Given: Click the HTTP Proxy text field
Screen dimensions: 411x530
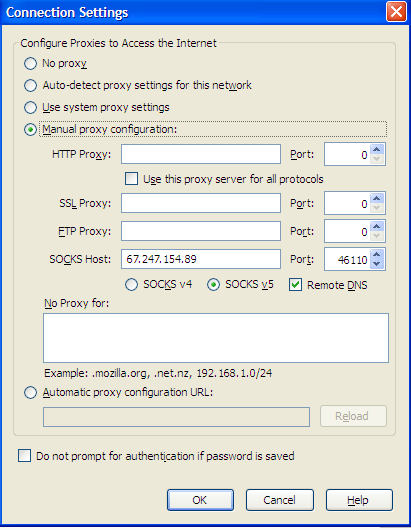Looking at the screenshot, I should click(x=201, y=154).
